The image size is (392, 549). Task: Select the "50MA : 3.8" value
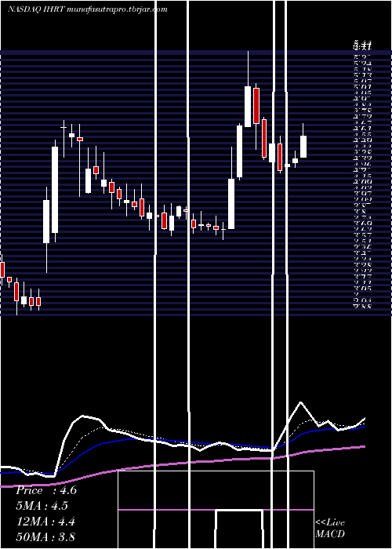click(45, 536)
